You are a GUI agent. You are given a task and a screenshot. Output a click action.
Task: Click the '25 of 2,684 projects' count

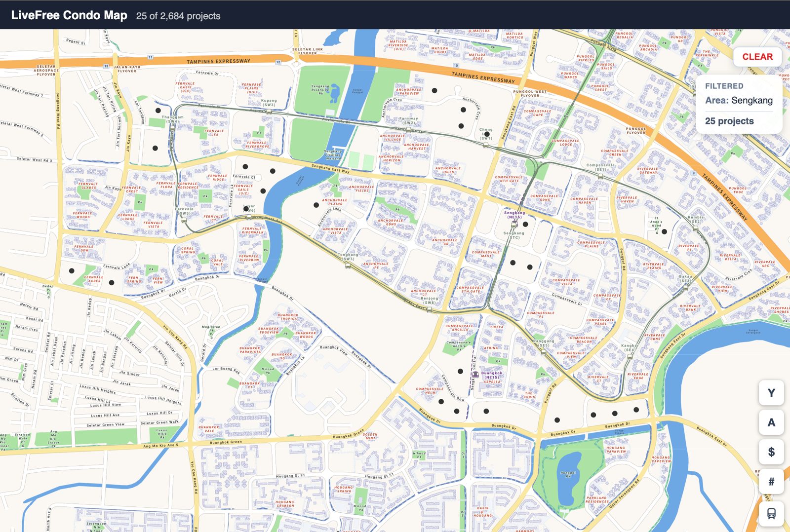tap(178, 16)
